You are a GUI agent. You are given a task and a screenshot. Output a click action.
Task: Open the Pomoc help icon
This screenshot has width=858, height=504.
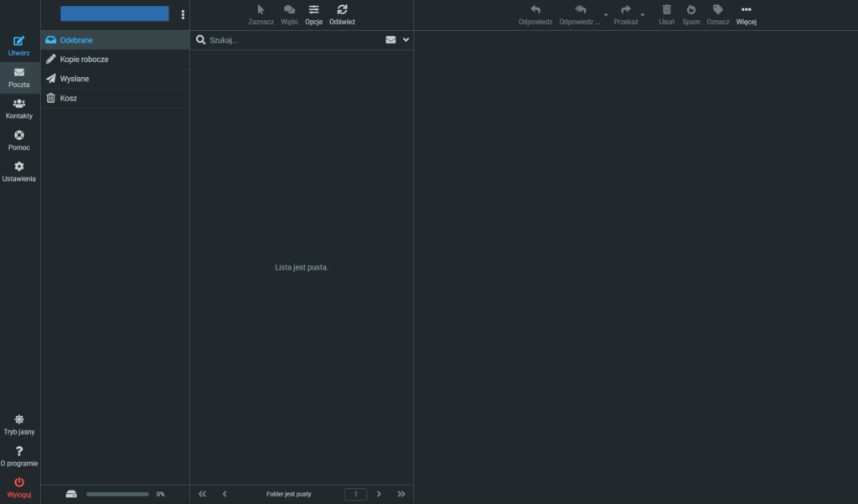pyautogui.click(x=19, y=136)
